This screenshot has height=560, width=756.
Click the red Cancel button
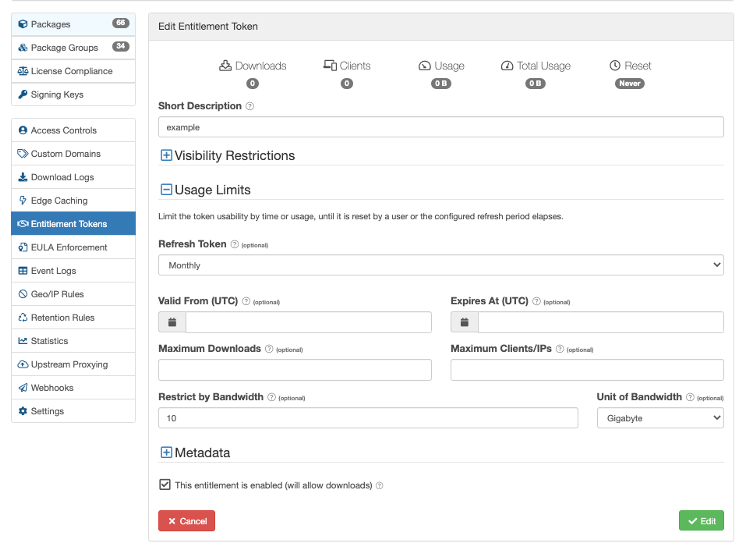click(x=186, y=521)
